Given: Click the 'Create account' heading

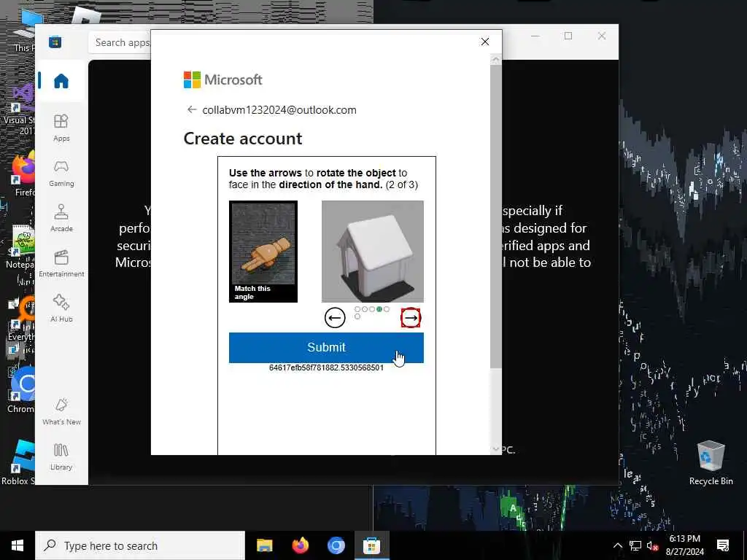Looking at the screenshot, I should (x=242, y=139).
